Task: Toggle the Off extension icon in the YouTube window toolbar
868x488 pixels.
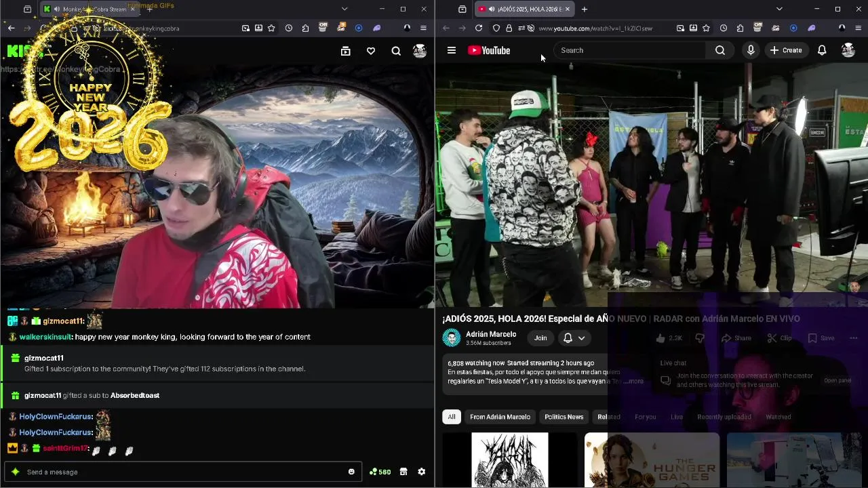Action: pos(757,28)
